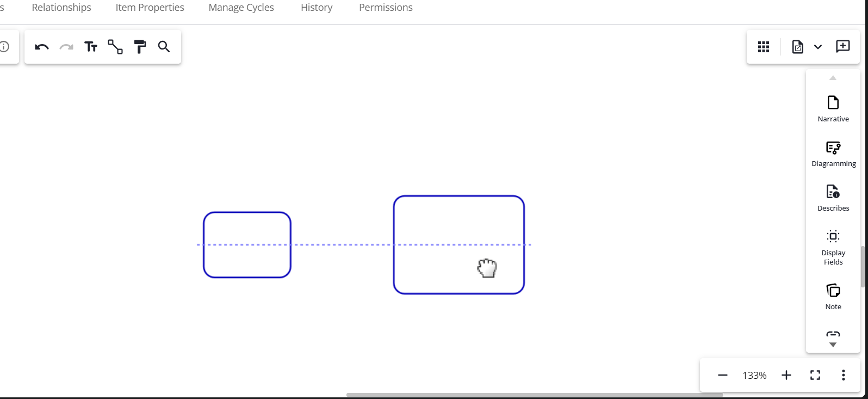Open the Narrative panel
The width and height of the screenshot is (868, 399).
tap(833, 109)
